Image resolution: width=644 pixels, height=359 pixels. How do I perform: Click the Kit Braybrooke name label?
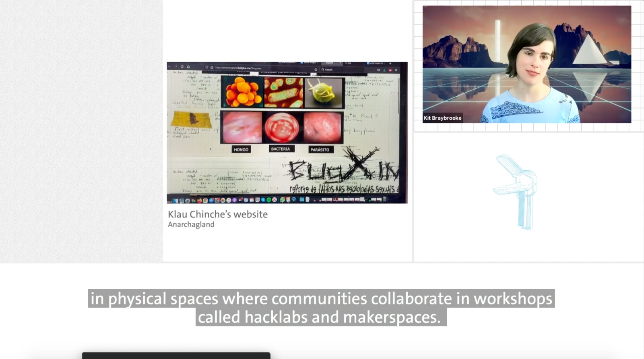click(x=442, y=118)
